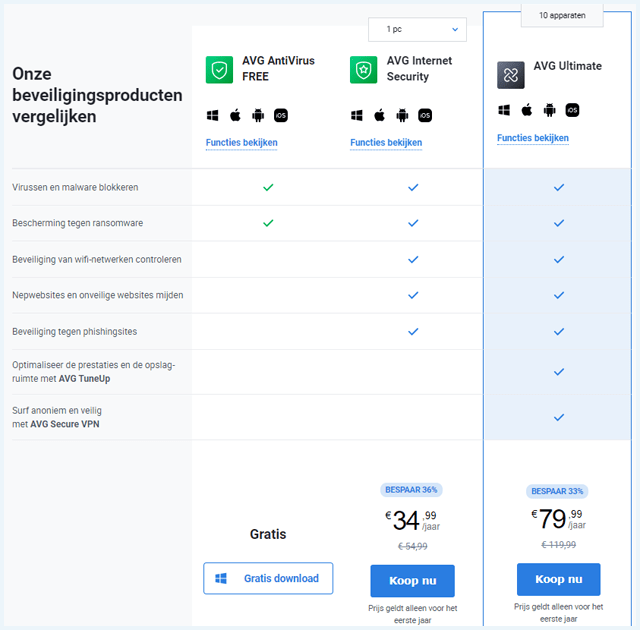This screenshot has height=630, width=640.
Task: Click the AVG Internet Security shield logo
Action: [x=363, y=70]
